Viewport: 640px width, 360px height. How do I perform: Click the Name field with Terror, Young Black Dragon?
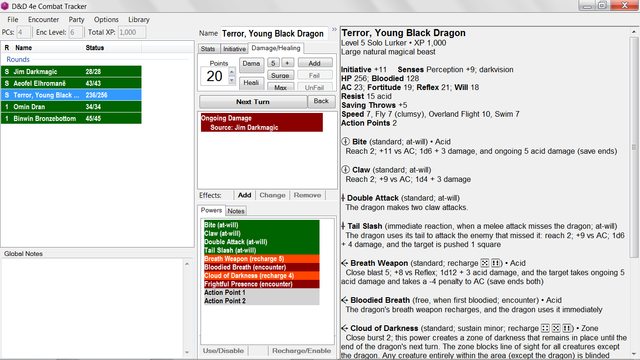[274, 33]
